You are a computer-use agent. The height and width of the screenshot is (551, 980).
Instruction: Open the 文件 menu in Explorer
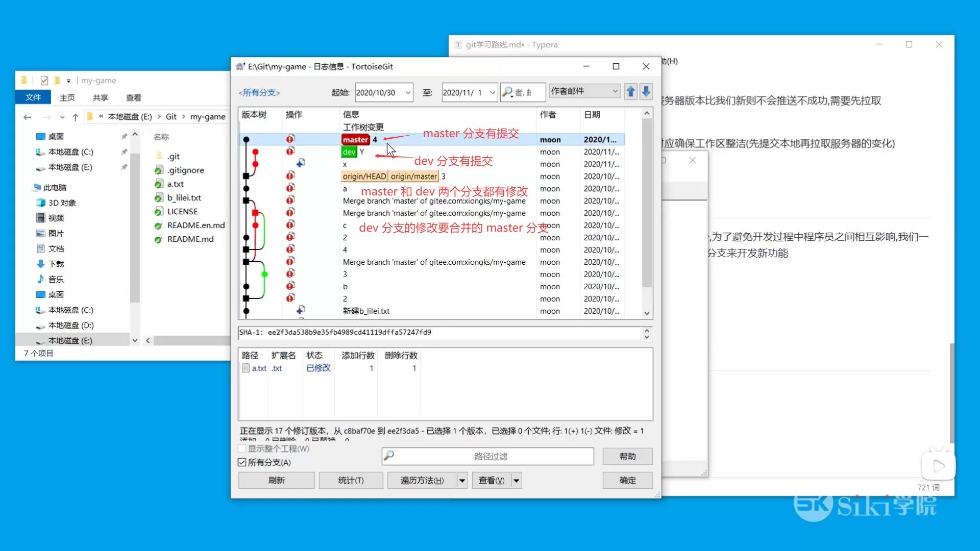pyautogui.click(x=33, y=97)
